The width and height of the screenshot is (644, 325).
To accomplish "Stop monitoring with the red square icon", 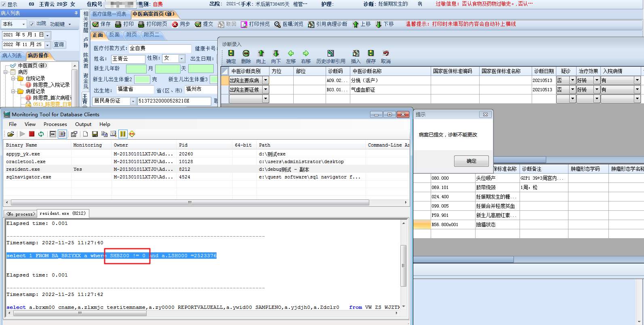I will click(32, 134).
